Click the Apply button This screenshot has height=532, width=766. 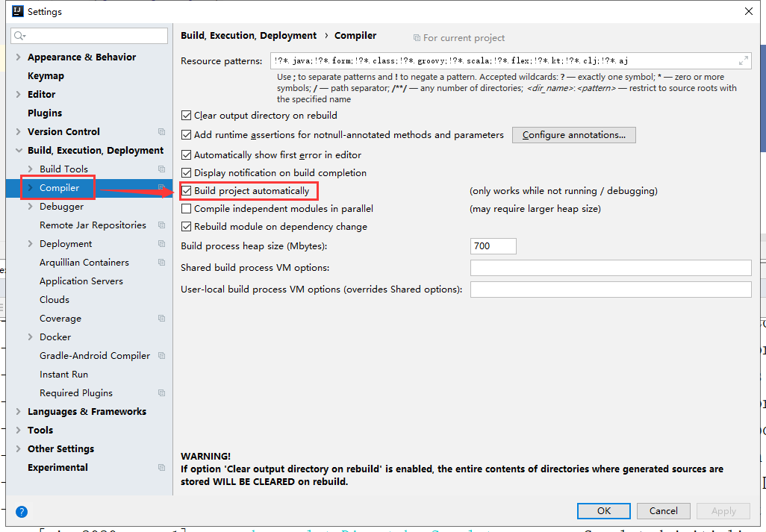(723, 511)
